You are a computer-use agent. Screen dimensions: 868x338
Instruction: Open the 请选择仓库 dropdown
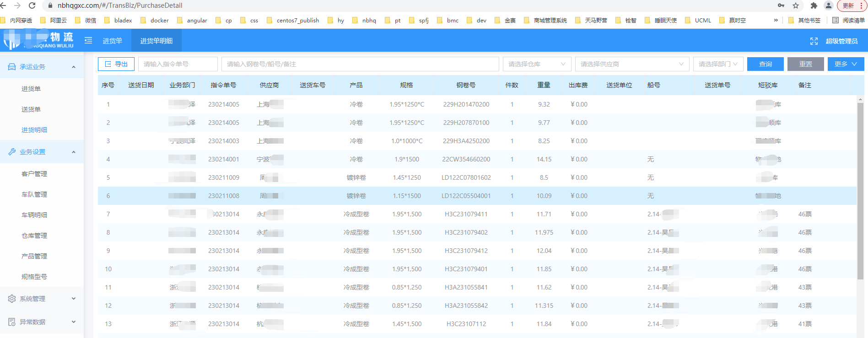[x=537, y=64]
